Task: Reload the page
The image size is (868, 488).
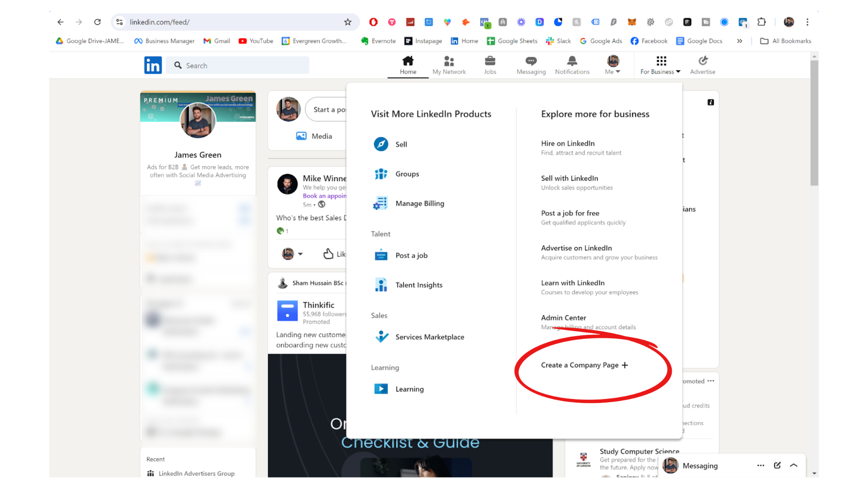Action: tap(97, 22)
